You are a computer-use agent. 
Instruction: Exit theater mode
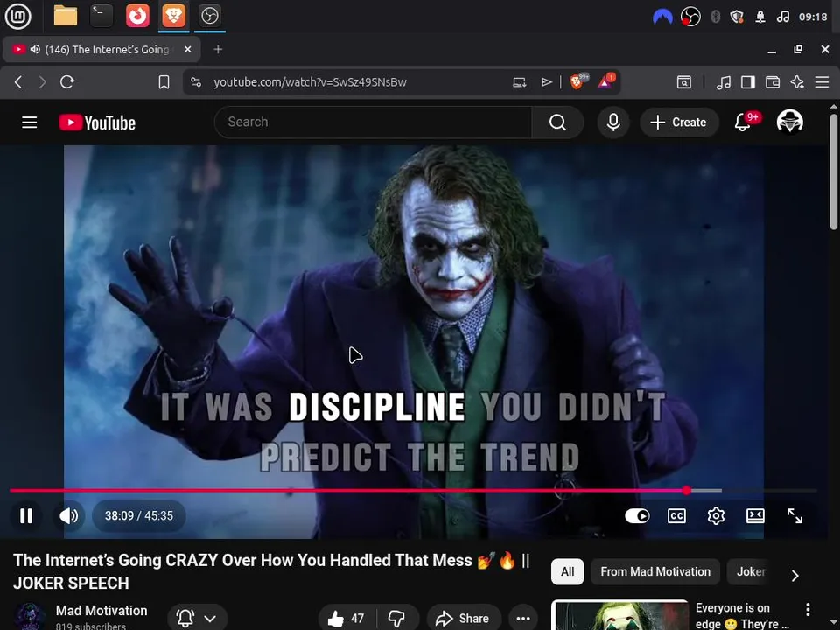point(755,516)
